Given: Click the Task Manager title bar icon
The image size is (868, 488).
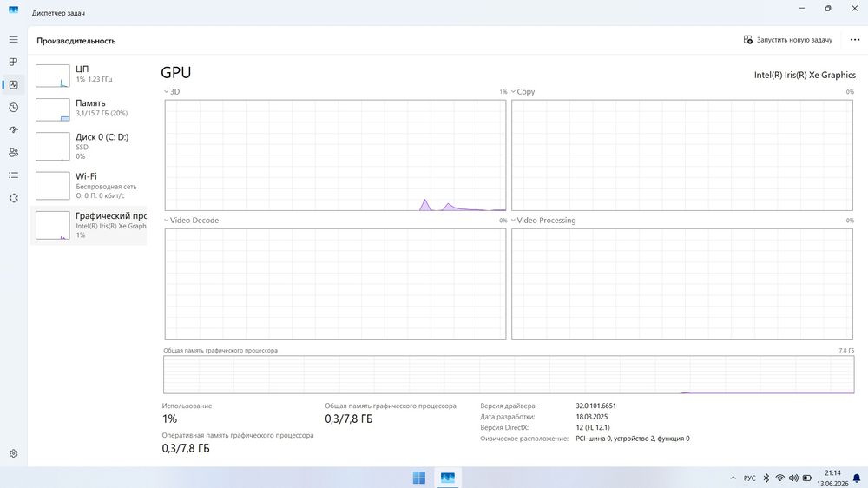Looking at the screenshot, I should coord(13,10).
